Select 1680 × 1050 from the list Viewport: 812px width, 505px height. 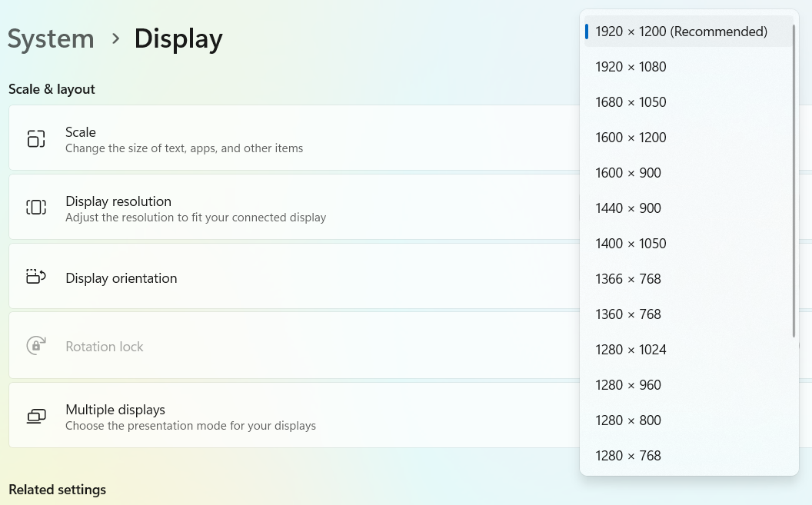click(689, 102)
